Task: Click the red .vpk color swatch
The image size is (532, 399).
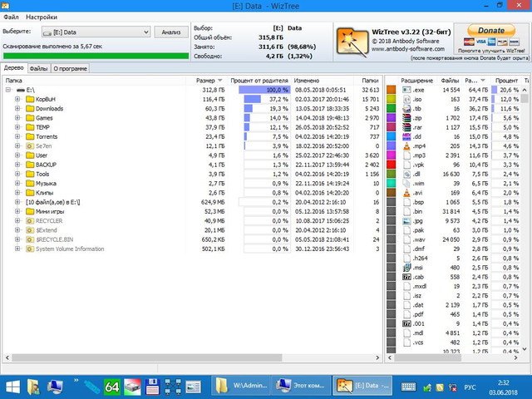Action: [392, 165]
